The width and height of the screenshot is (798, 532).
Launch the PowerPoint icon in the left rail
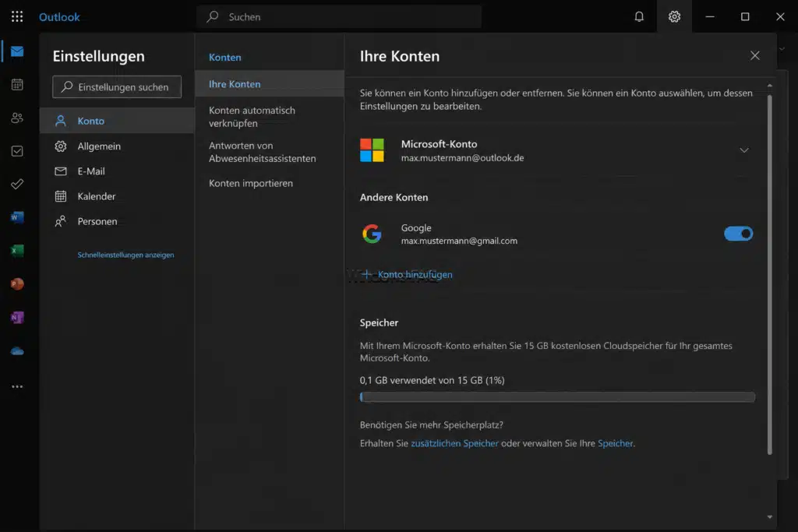17,284
